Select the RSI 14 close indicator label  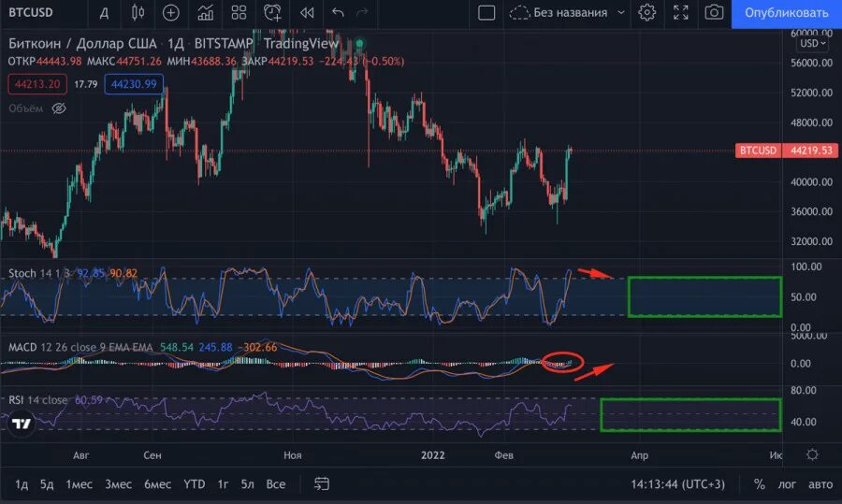point(37,400)
